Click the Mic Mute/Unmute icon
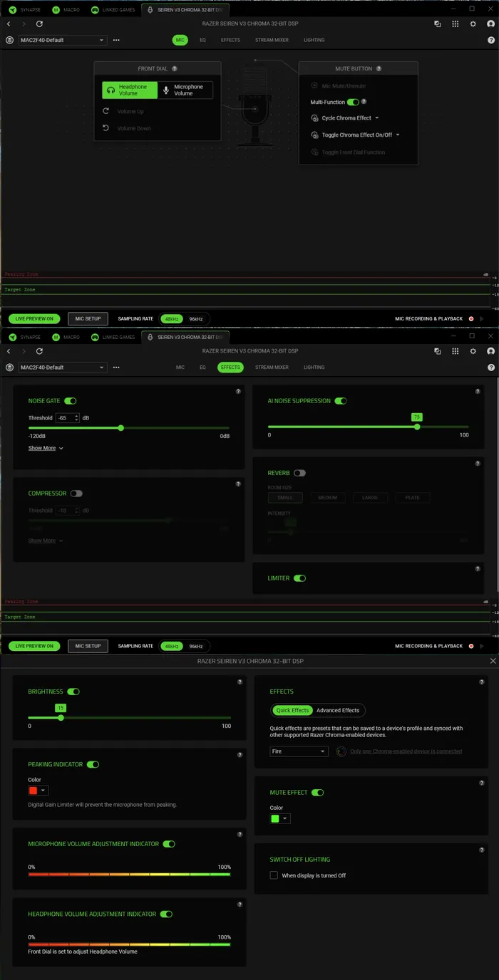 (x=315, y=85)
